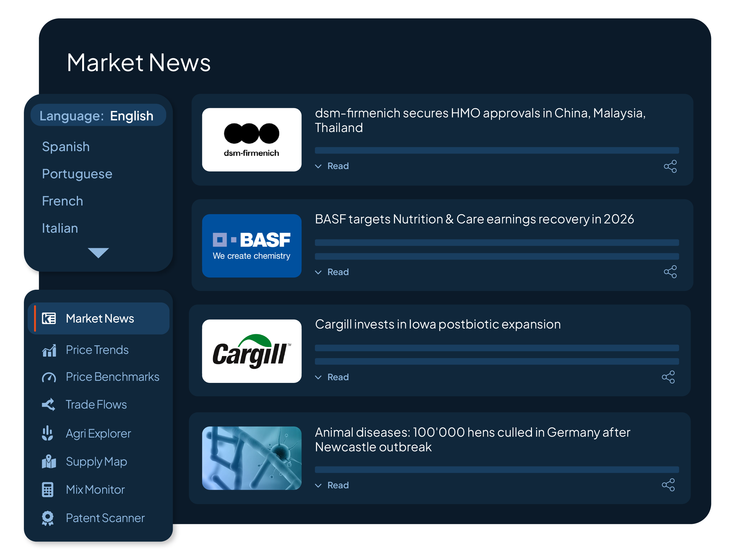Share the dsm-firmenich HMO approvals article
747x560 pixels.
point(670,166)
